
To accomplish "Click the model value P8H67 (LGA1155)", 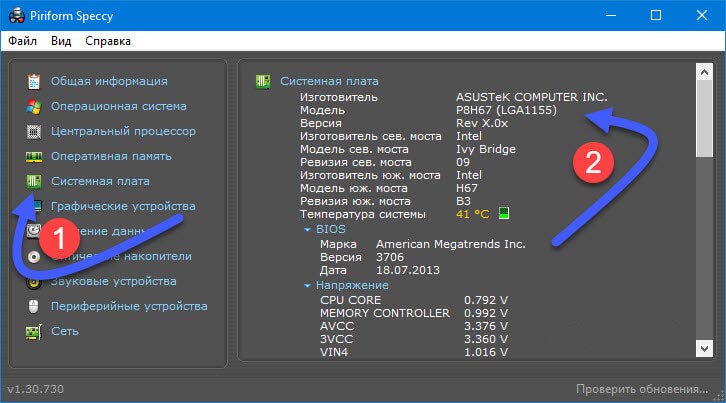I will point(506,110).
